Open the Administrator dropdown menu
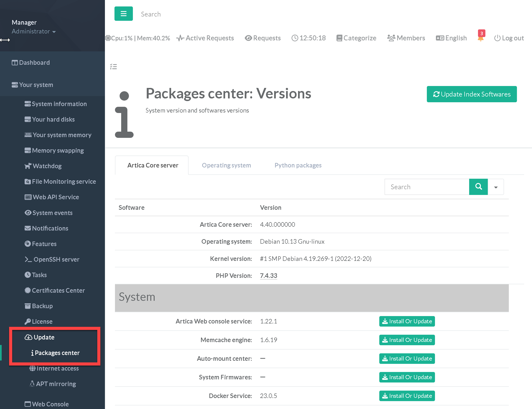The width and height of the screenshot is (532, 409). click(x=34, y=31)
